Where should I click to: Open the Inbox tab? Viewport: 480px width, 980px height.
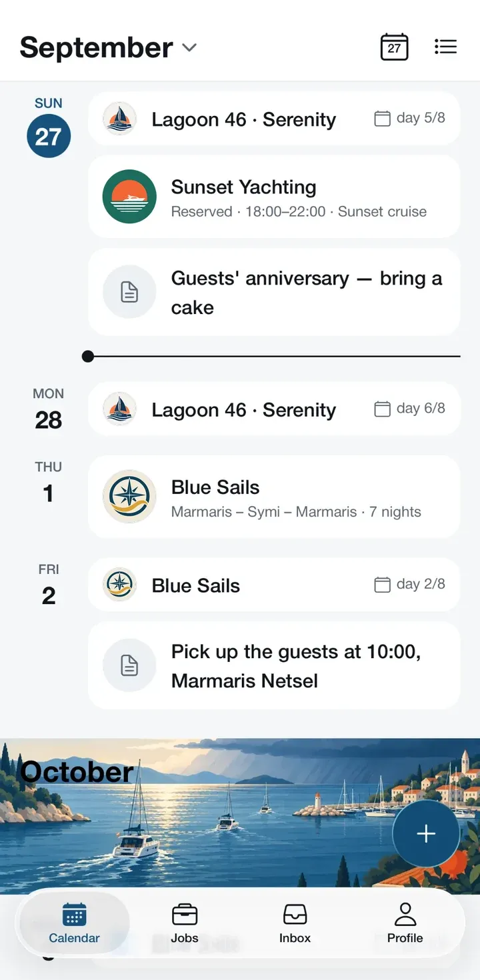(295, 923)
